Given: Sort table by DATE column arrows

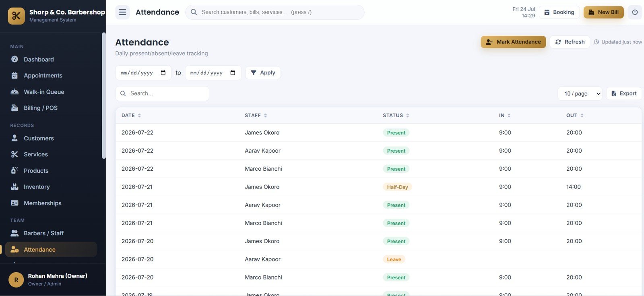Looking at the screenshot, I should 139,116.
